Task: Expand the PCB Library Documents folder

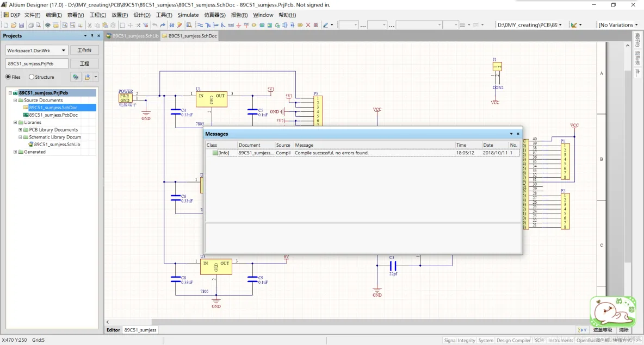Action: (20, 130)
